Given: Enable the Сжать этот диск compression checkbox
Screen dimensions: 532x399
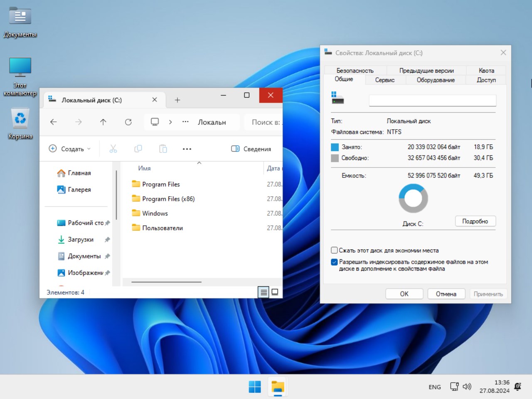Looking at the screenshot, I should pos(334,250).
